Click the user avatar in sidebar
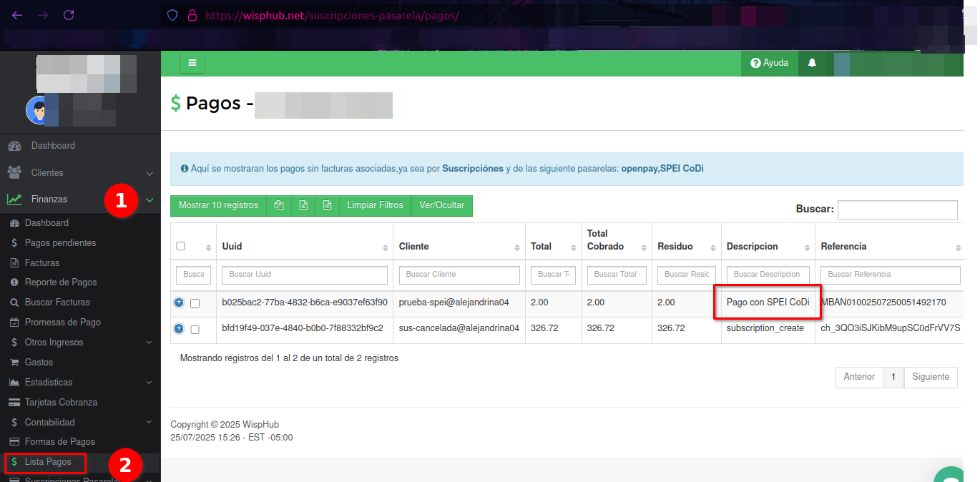The height and width of the screenshot is (482, 980). coord(36,110)
